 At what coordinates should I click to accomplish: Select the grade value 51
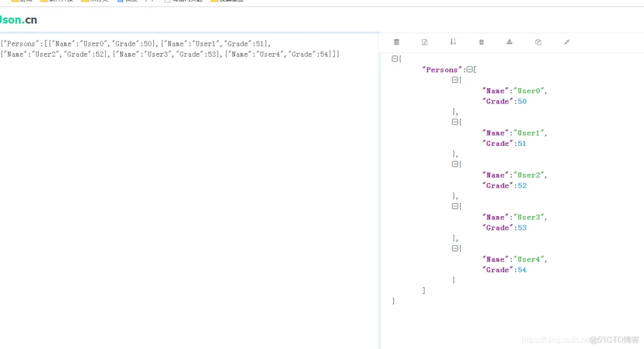[x=522, y=143]
